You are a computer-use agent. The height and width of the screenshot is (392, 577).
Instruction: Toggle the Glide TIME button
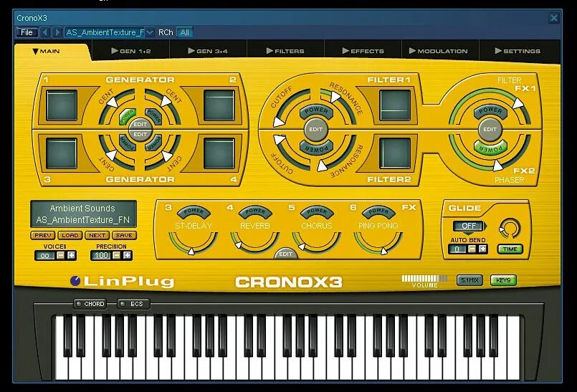(x=510, y=249)
